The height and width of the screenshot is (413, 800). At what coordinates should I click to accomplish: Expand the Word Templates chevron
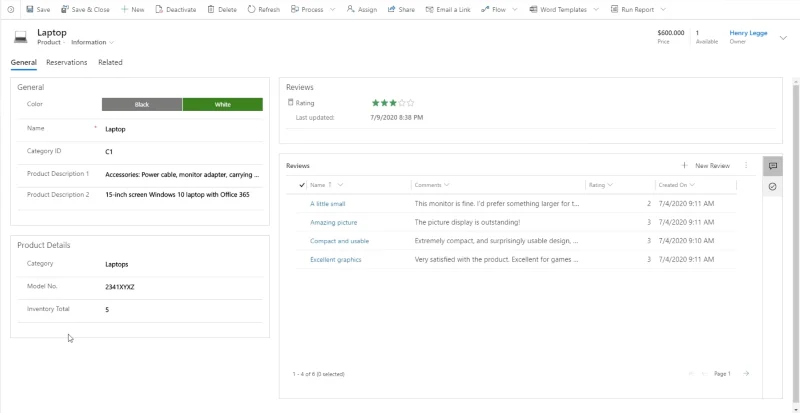(596, 9)
